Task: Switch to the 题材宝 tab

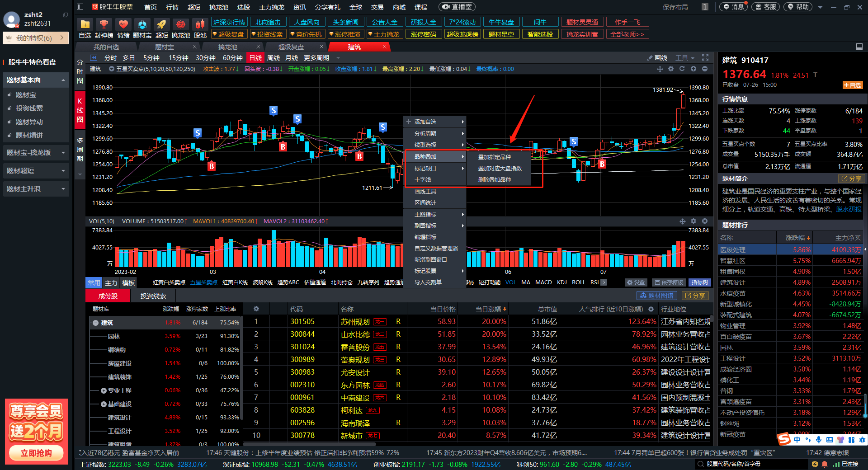Action: [x=164, y=47]
